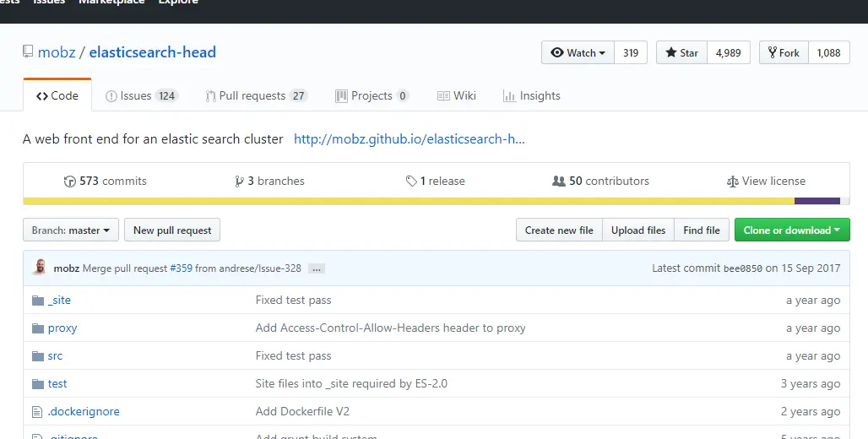The image size is (868, 439).
Task: Click the src folder icon
Action: tap(38, 356)
